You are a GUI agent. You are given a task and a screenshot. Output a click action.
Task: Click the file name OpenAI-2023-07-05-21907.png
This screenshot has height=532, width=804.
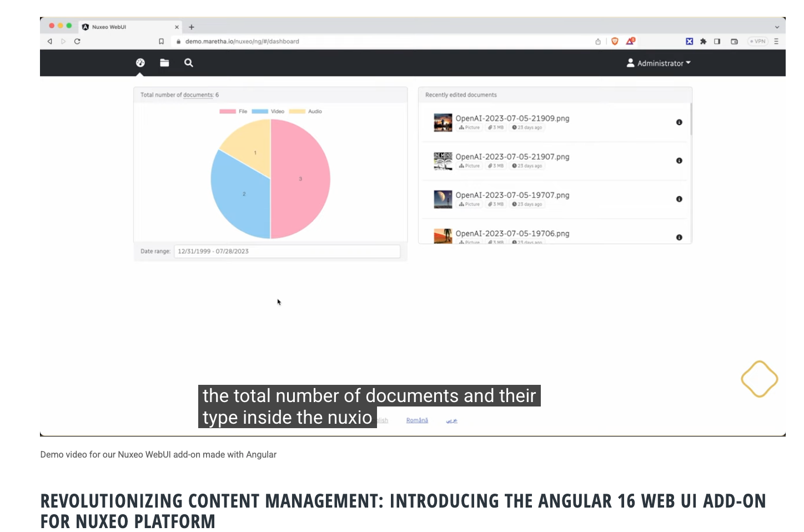512,157
